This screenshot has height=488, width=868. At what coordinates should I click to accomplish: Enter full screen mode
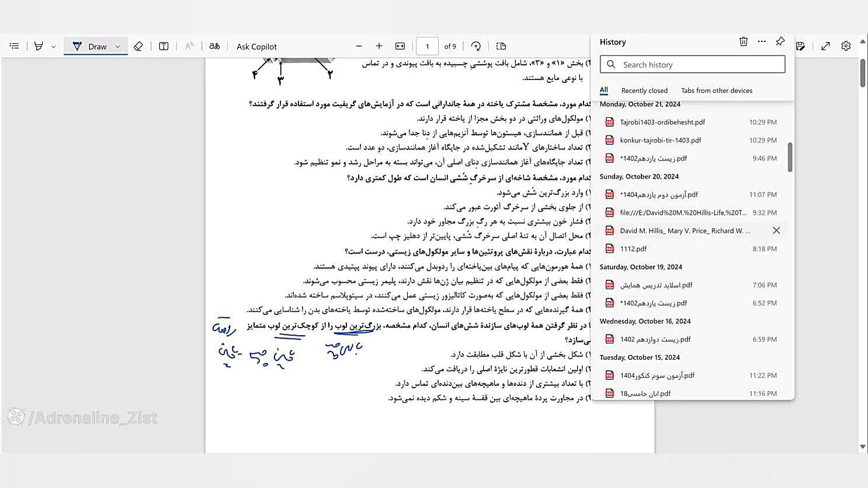tap(825, 46)
